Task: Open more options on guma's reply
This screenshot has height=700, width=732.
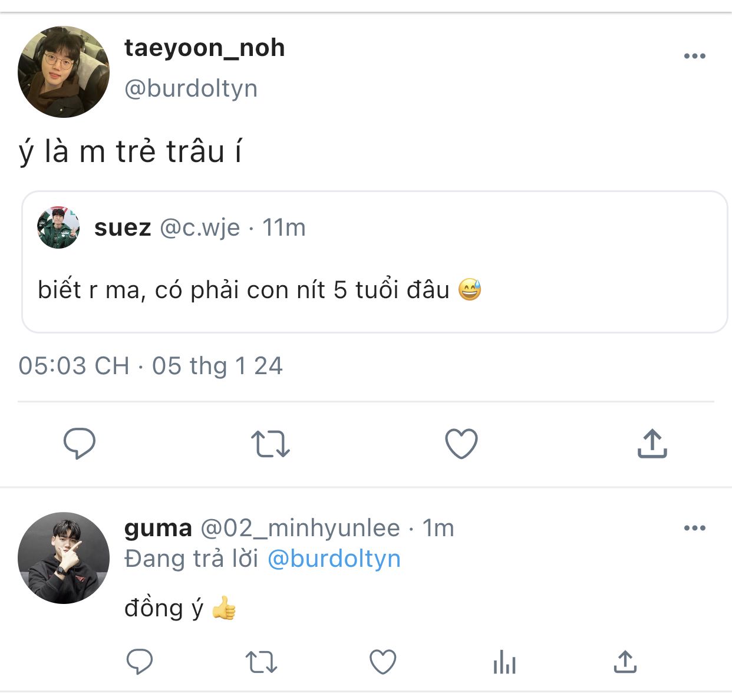Action: [x=695, y=528]
